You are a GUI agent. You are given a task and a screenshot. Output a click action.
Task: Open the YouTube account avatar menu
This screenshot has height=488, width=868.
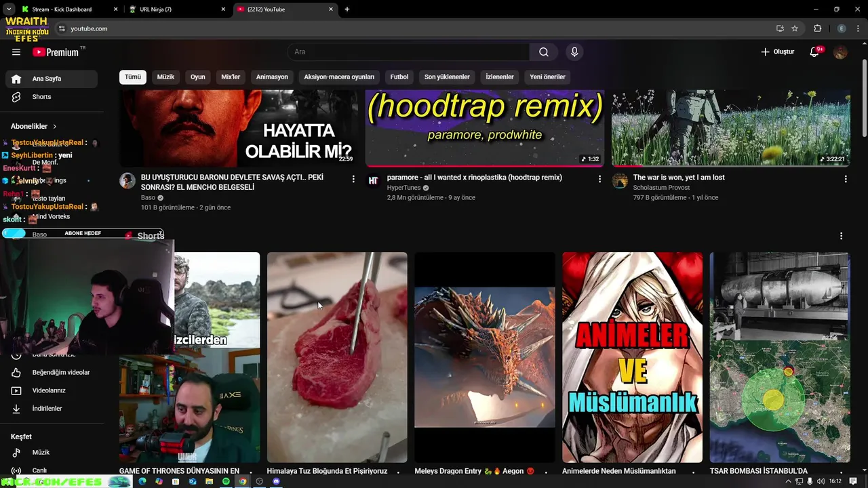[840, 52]
